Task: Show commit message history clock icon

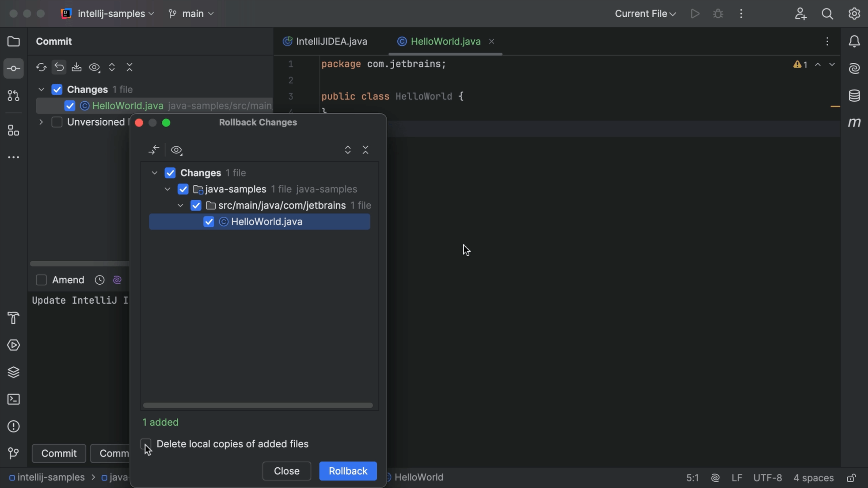Action: click(100, 280)
